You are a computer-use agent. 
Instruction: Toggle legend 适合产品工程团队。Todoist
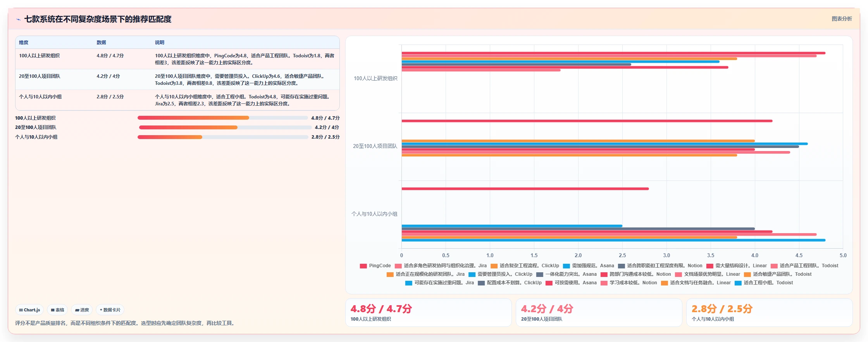point(804,266)
